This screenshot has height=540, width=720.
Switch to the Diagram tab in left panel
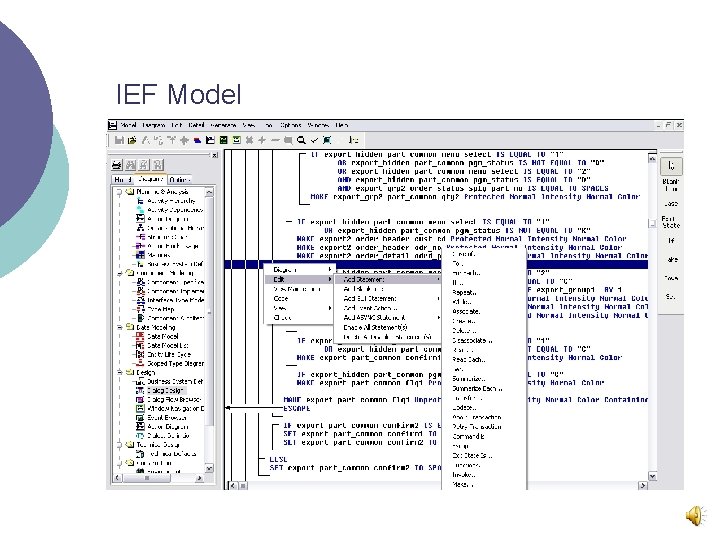(151, 180)
